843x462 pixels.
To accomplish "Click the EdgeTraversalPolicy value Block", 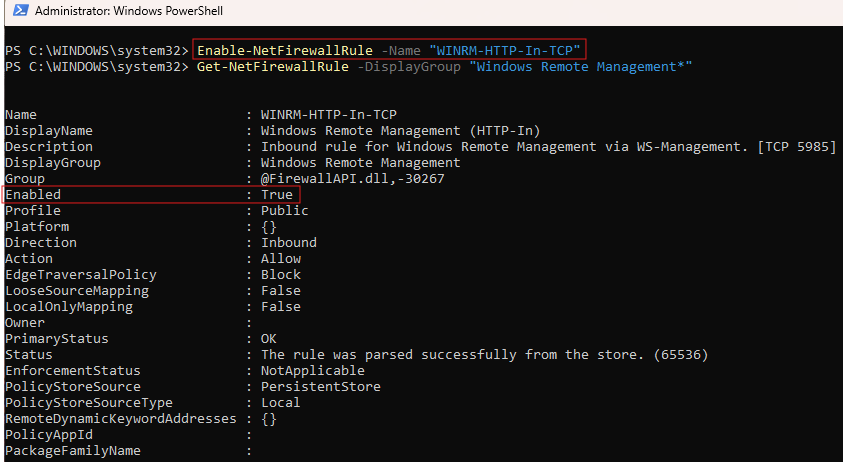I will point(281,275).
